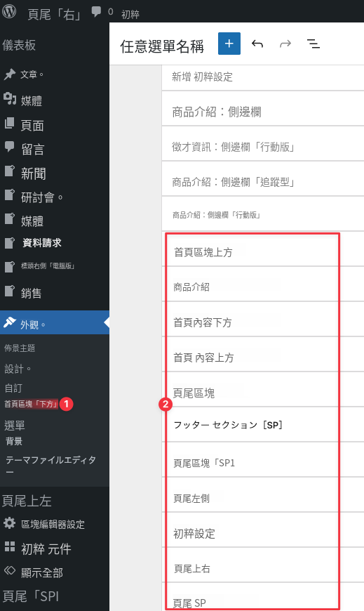Click the undo arrow icon

click(257, 44)
